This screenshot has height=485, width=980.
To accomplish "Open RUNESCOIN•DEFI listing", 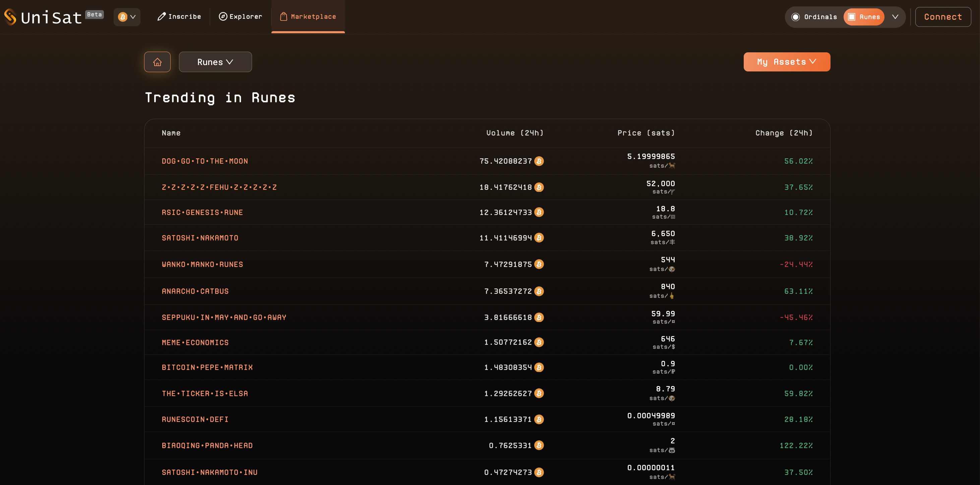I will tap(195, 420).
